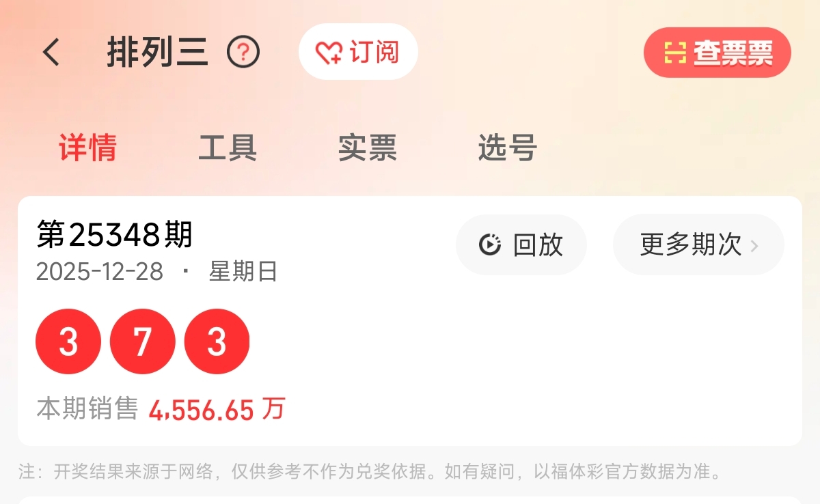The height and width of the screenshot is (504, 820).
Task: Switch to the 详情 tab
Action: click(x=87, y=148)
